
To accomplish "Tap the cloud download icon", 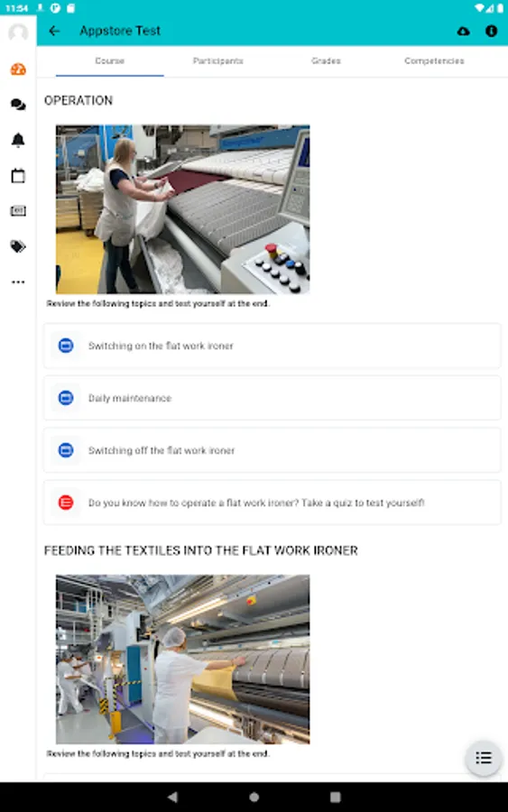I will click(x=464, y=31).
